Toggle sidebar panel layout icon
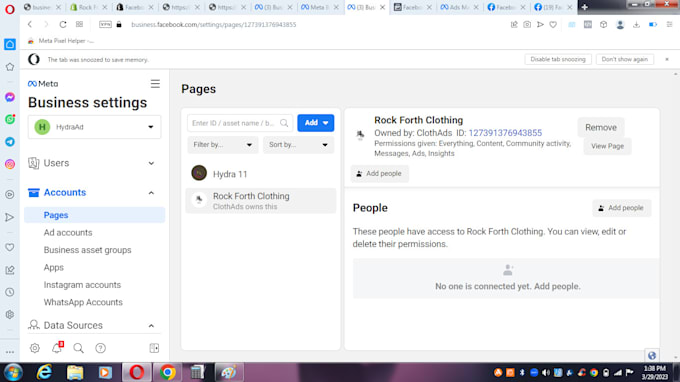 [x=154, y=348]
